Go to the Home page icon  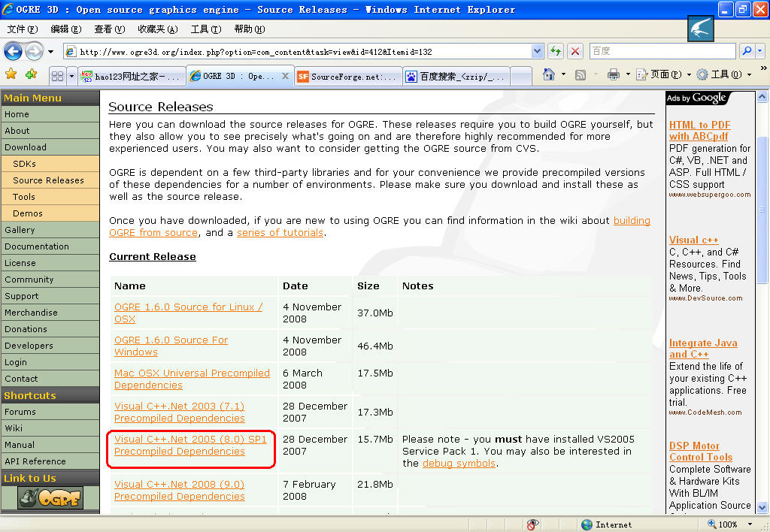tap(548, 74)
